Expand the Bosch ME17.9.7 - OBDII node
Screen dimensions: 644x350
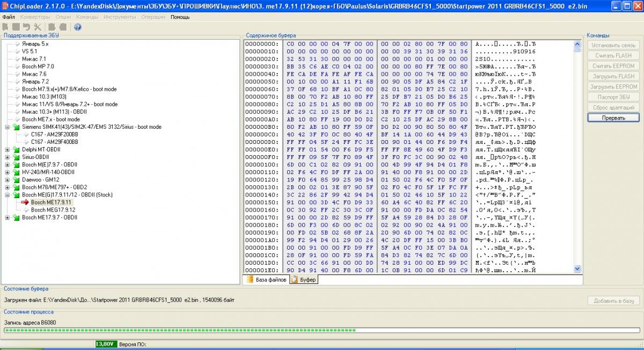[x=7, y=217]
